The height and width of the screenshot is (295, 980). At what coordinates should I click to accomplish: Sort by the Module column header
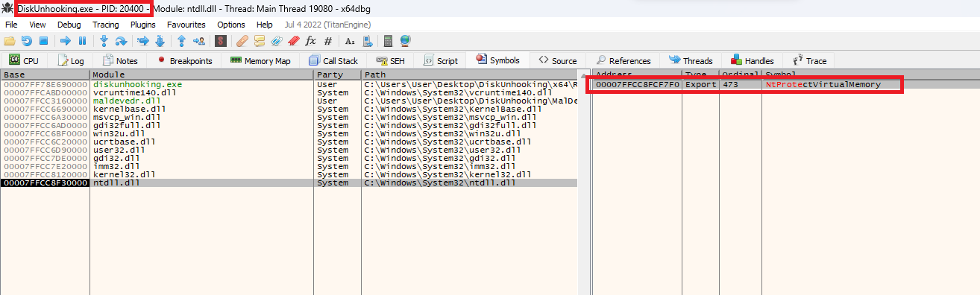201,74
